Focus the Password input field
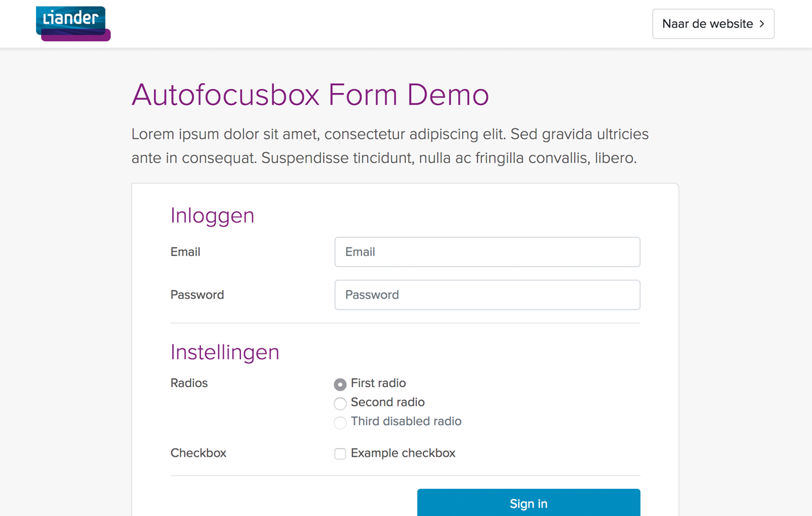This screenshot has width=812, height=516. pyautogui.click(x=487, y=295)
